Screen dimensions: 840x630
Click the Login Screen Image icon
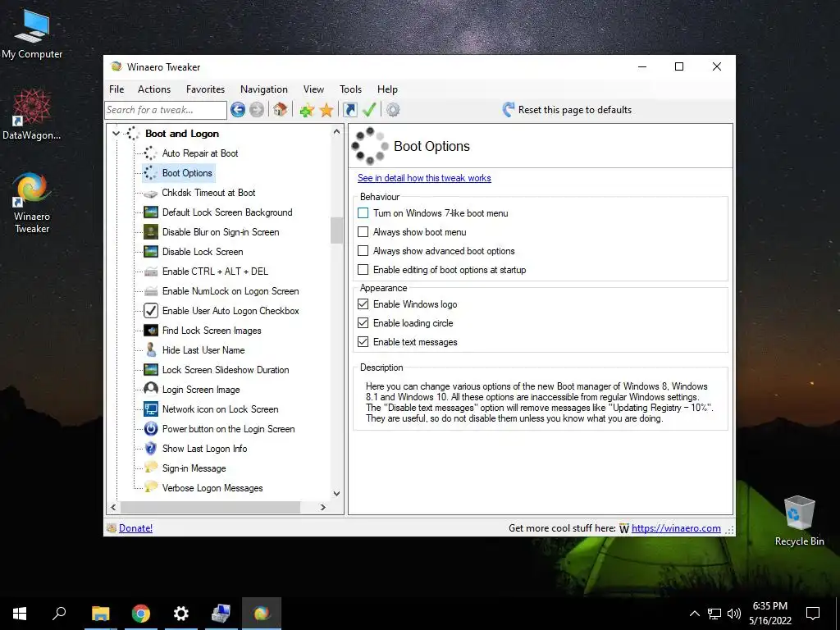151,390
